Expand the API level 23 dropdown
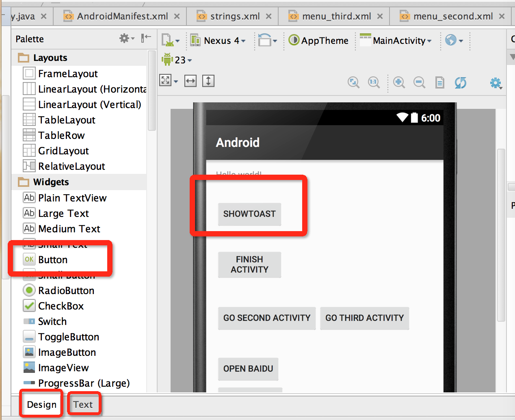The height and width of the screenshot is (420, 515). (177, 60)
